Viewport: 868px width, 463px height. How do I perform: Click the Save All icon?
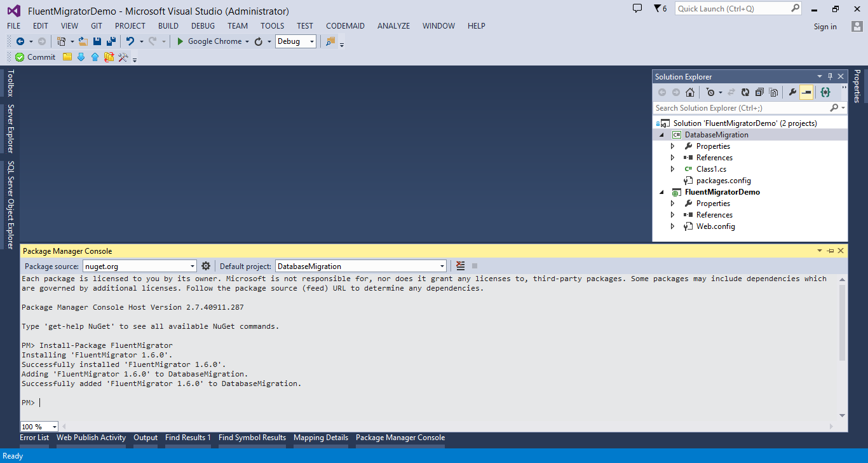click(111, 41)
